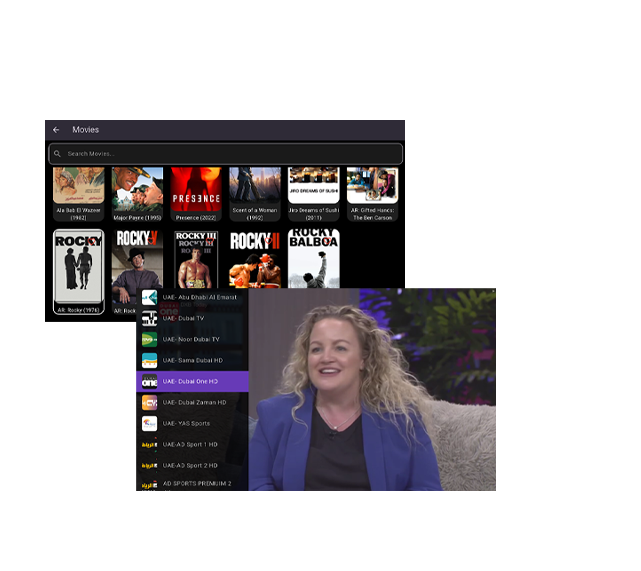Viewport: 641px width, 571px height.
Task: Click the Abu Dhabi Al Emarat channel logo
Action: pos(149,297)
